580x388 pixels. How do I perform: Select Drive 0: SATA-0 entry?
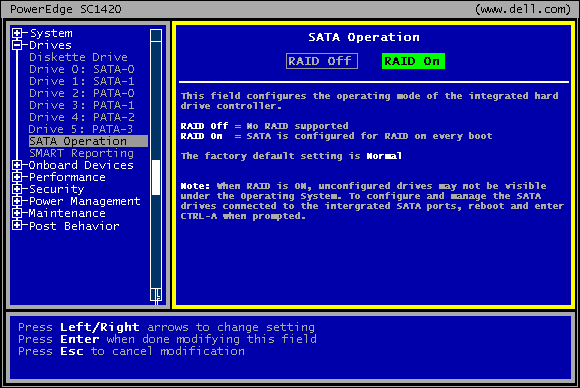[82, 69]
